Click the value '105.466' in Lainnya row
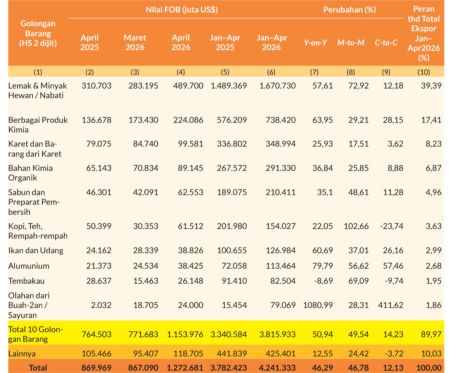The image size is (450, 373). coord(96,353)
